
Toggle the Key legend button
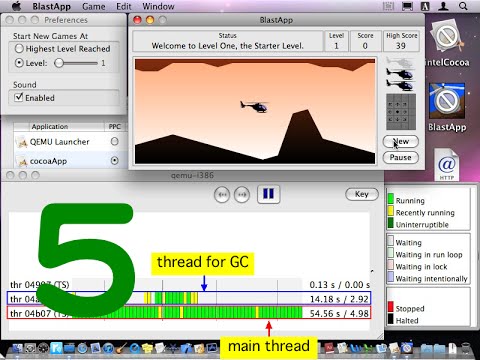tap(362, 194)
